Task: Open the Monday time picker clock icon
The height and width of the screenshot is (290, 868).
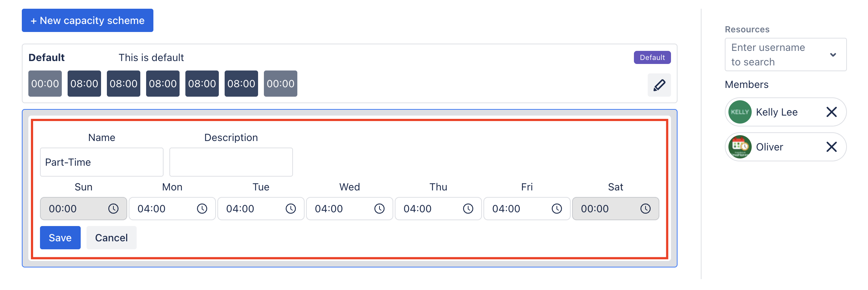Action: tap(202, 209)
